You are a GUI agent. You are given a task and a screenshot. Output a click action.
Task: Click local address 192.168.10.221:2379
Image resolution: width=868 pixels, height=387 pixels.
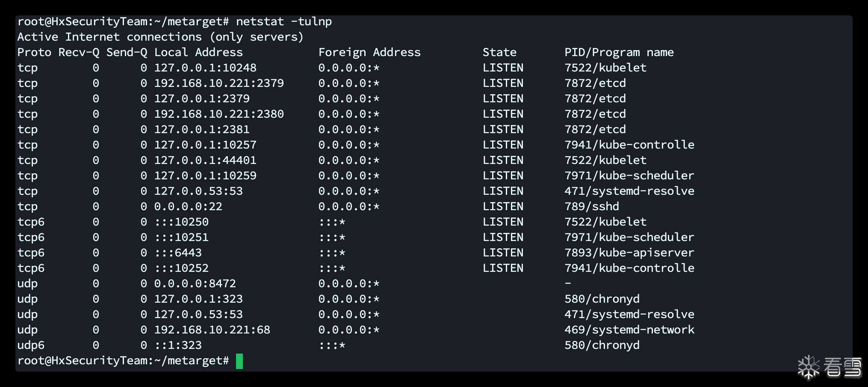tap(219, 83)
